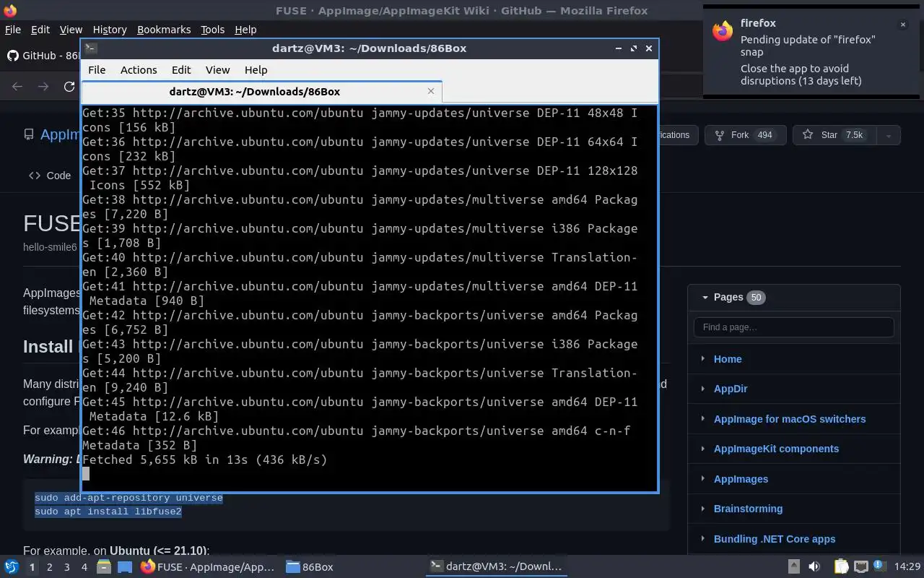The image size is (924, 578).
Task: Switch to virtual desktop 2
Action: tap(50, 567)
